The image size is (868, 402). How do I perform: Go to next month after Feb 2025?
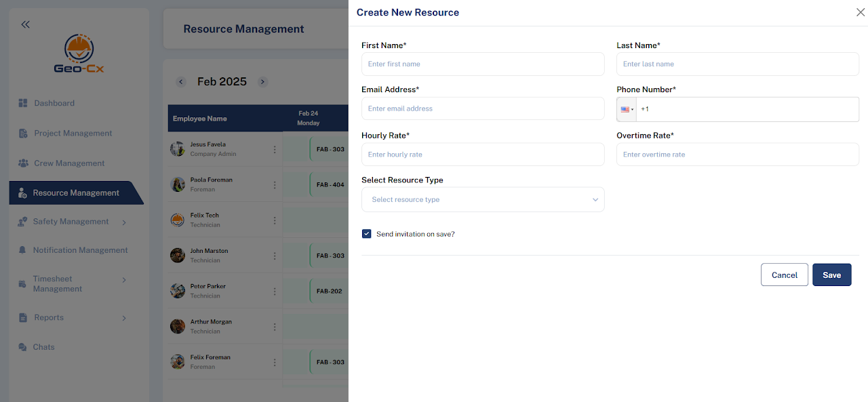[262, 82]
